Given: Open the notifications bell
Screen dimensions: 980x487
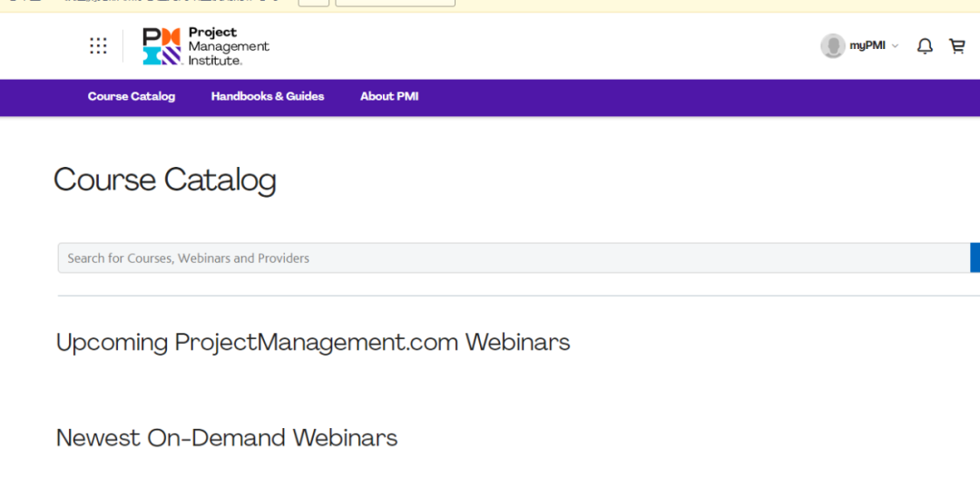Looking at the screenshot, I should (x=924, y=46).
